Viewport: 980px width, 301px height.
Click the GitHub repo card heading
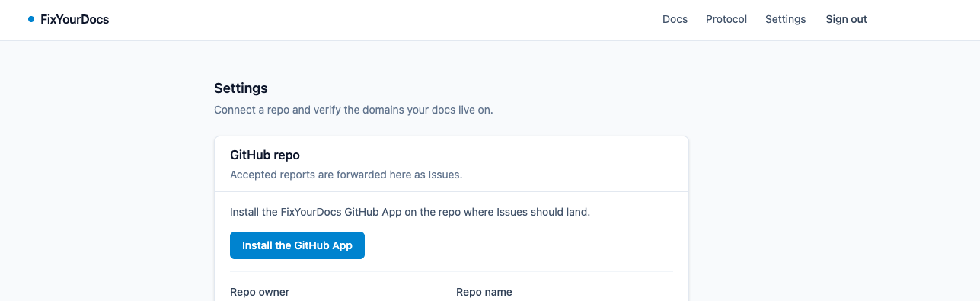click(265, 155)
